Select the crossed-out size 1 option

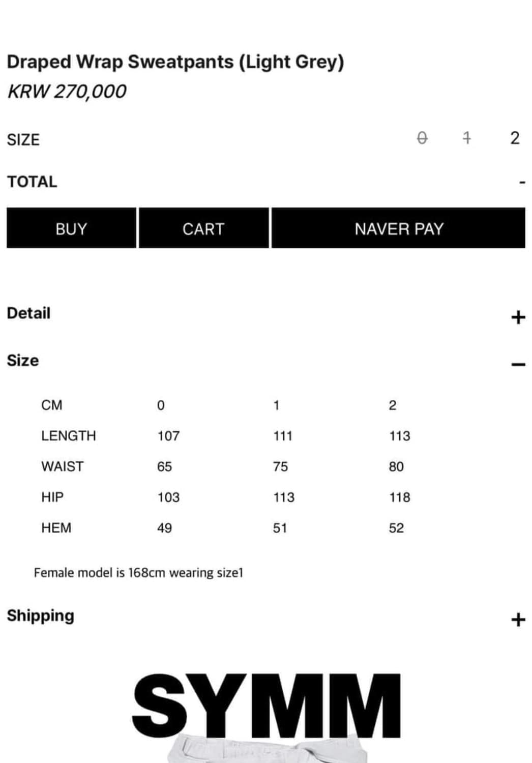466,138
